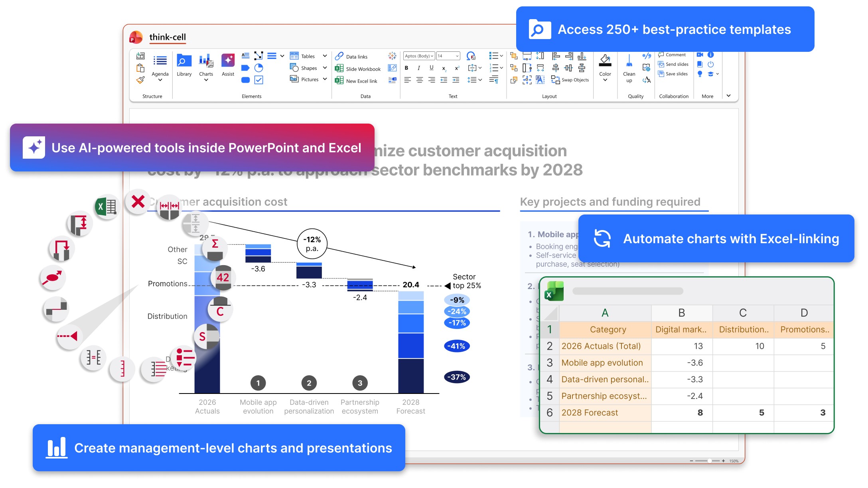The height and width of the screenshot is (488, 868).
Task: Expand the Pictures dropdown arrow
Action: (x=325, y=79)
